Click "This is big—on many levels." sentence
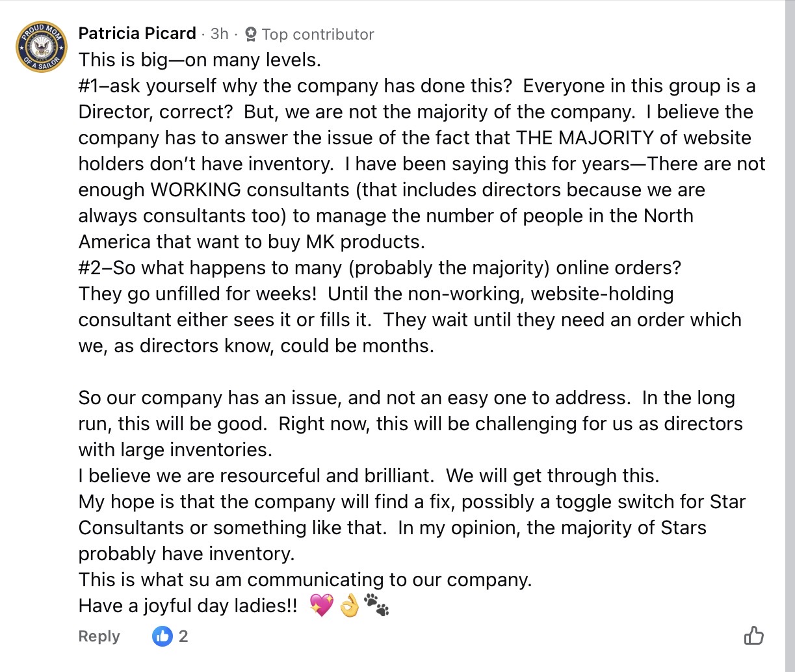 coord(200,60)
